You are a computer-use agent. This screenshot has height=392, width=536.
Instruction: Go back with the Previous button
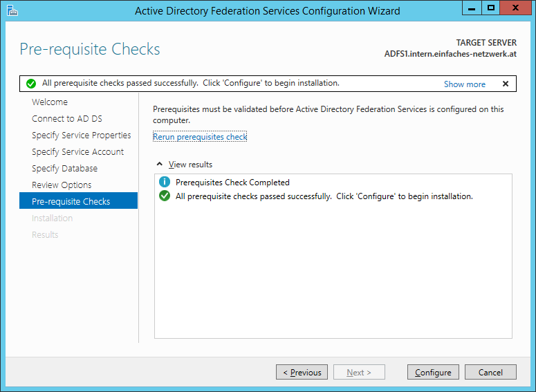[302, 372]
